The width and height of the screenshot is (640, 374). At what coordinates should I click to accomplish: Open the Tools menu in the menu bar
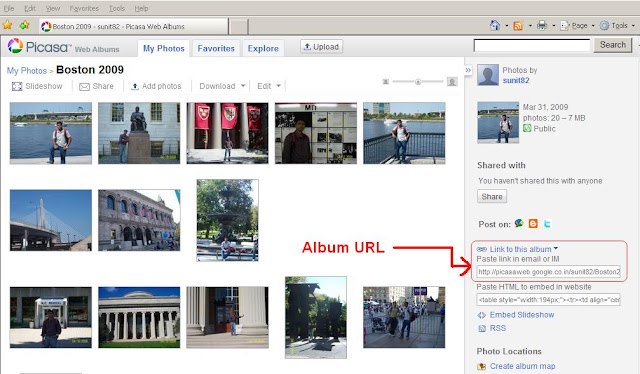(x=117, y=8)
